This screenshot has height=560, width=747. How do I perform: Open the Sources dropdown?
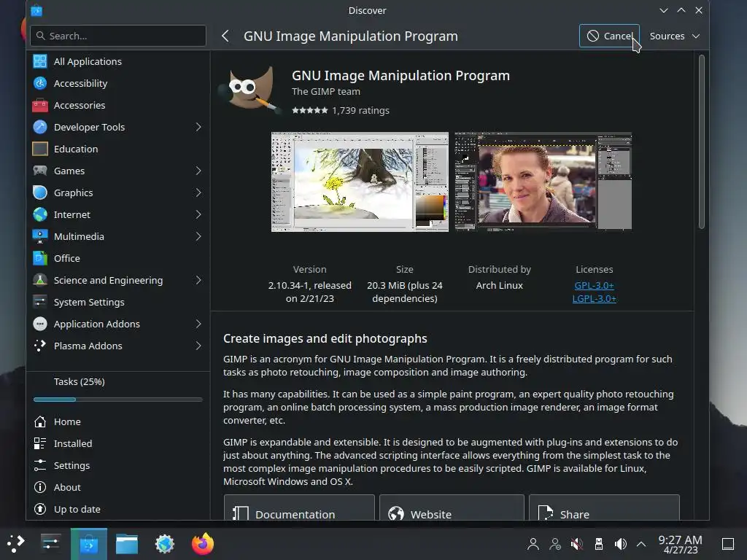pyautogui.click(x=674, y=36)
